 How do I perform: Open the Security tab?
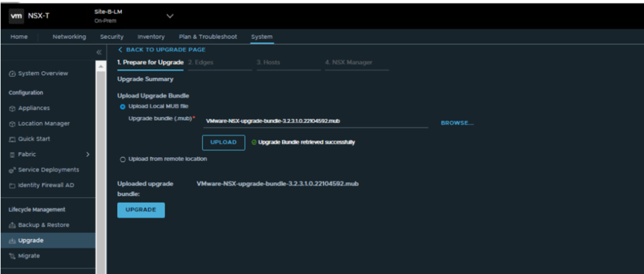111,37
